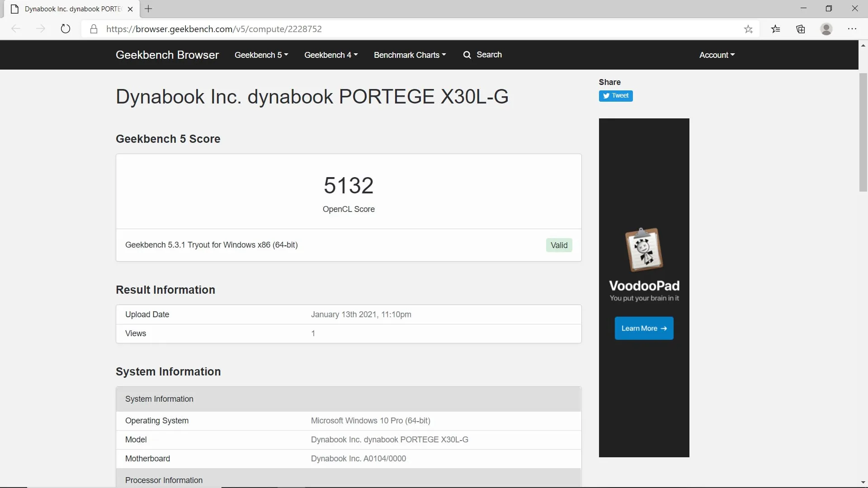The width and height of the screenshot is (868, 488).
Task: Go to Geekbench Browser home link
Action: click(x=167, y=55)
